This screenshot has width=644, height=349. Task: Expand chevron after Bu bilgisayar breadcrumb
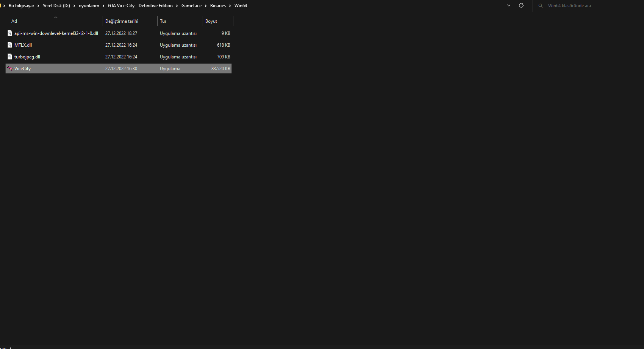pyautogui.click(x=38, y=6)
